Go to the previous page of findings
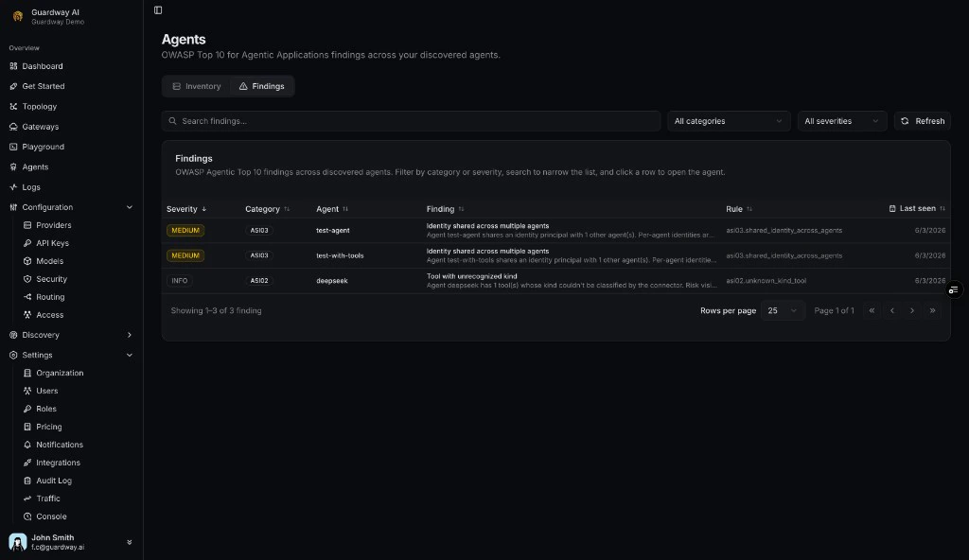Viewport: 969px width, 560px height. (x=891, y=310)
